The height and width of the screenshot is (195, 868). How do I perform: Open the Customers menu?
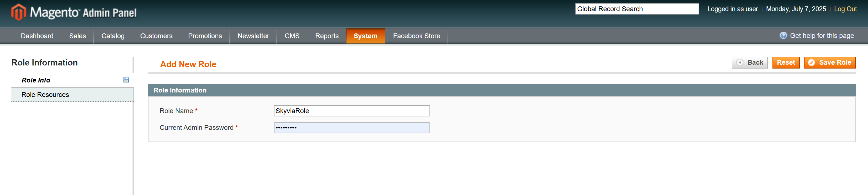[156, 36]
